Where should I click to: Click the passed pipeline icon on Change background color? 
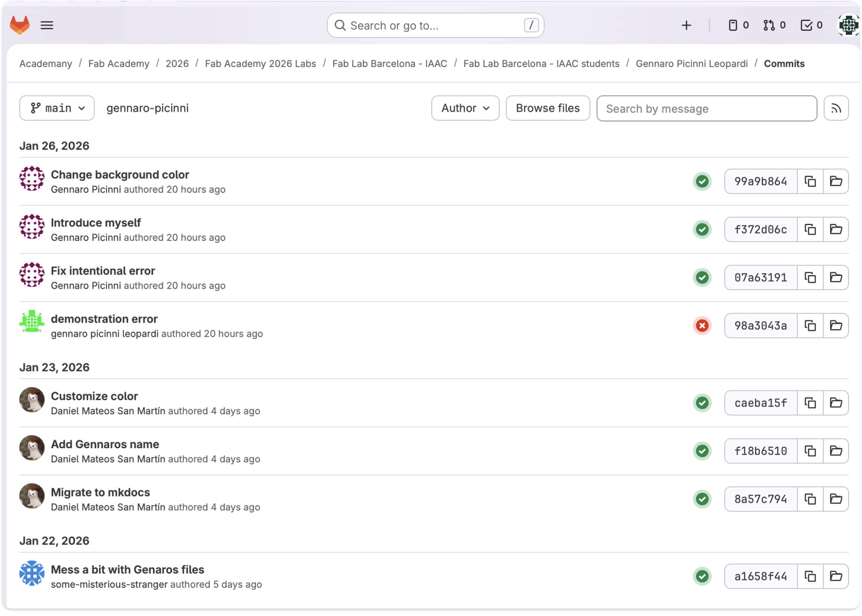pyautogui.click(x=702, y=182)
